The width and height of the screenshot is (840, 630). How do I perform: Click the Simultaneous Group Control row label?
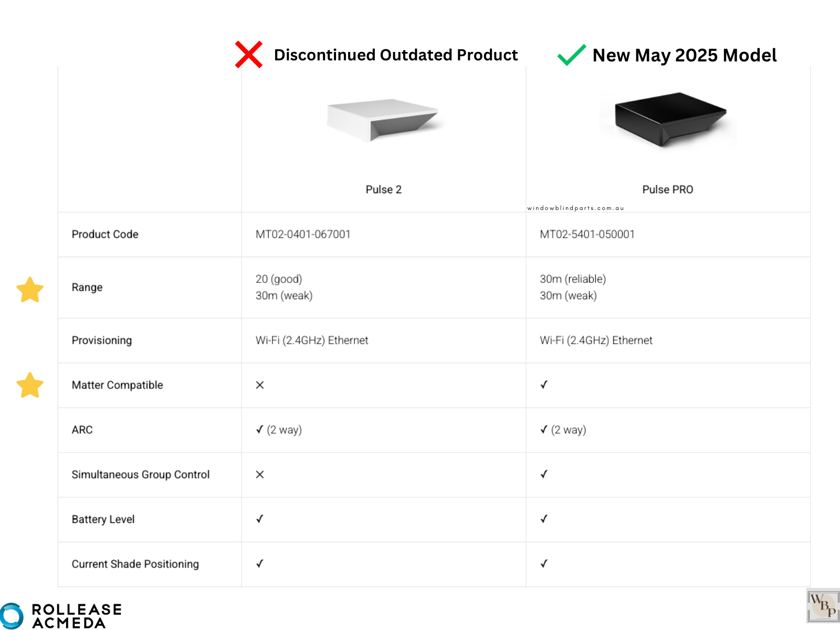click(141, 475)
